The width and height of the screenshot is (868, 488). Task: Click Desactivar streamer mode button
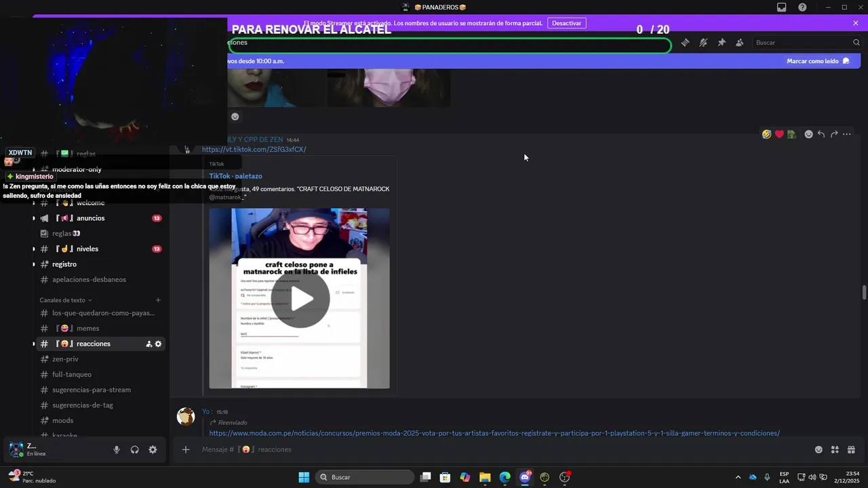566,23
